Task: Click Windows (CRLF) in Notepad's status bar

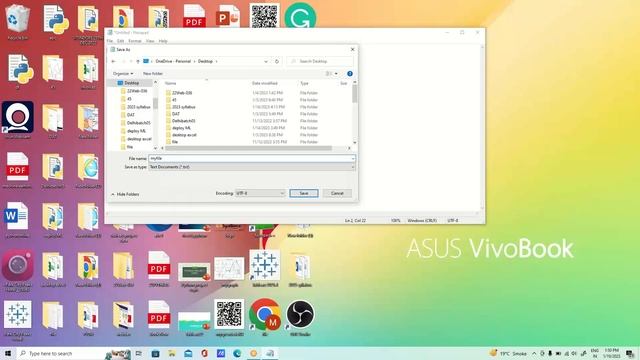Action: 422,220
